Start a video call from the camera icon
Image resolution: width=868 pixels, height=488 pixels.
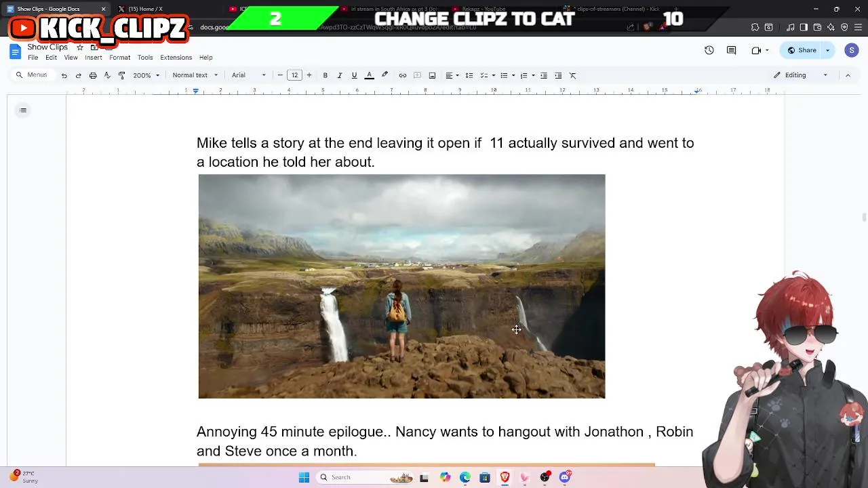[x=757, y=50]
